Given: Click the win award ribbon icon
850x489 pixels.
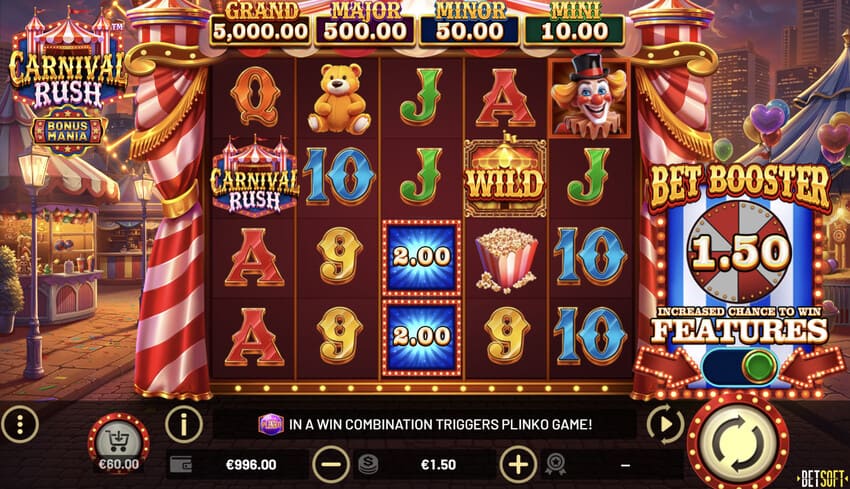Looking at the screenshot, I should tap(556, 465).
